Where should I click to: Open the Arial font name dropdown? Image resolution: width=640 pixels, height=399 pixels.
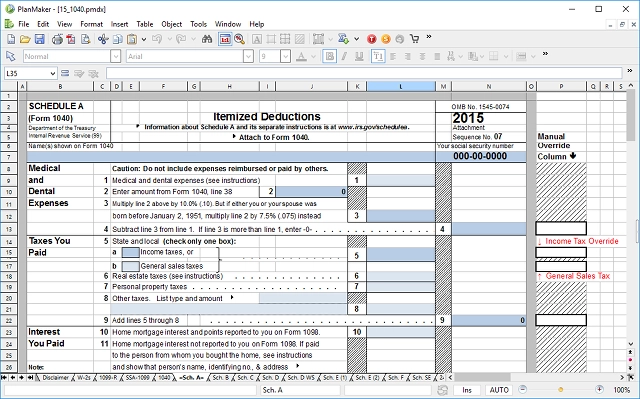click(248, 56)
